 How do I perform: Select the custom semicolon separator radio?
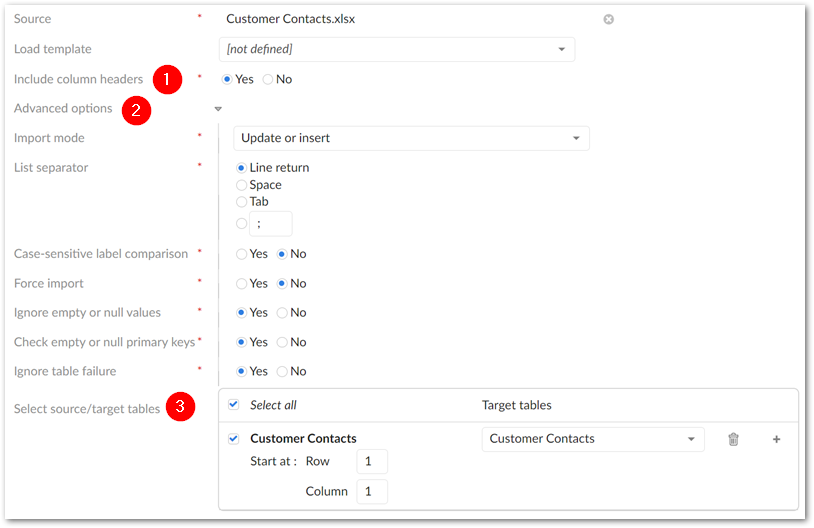coord(242,224)
